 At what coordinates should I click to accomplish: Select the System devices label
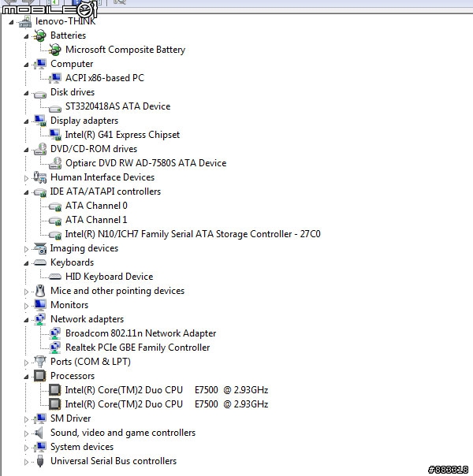coord(82,447)
